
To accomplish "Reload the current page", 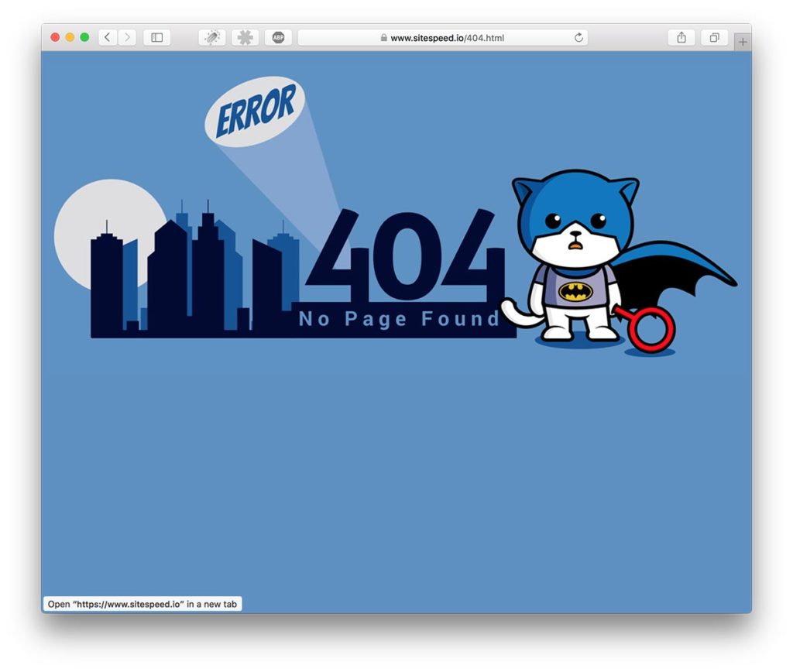I will tap(578, 36).
